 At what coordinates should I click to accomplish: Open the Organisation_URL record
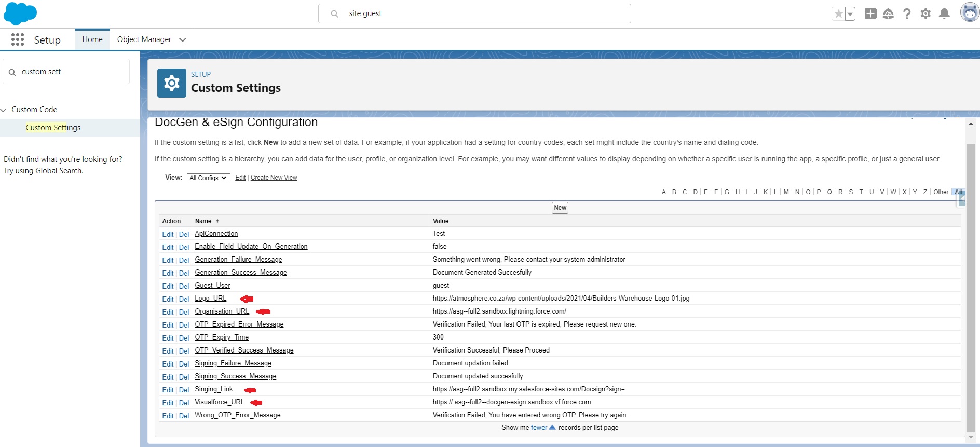[222, 311]
